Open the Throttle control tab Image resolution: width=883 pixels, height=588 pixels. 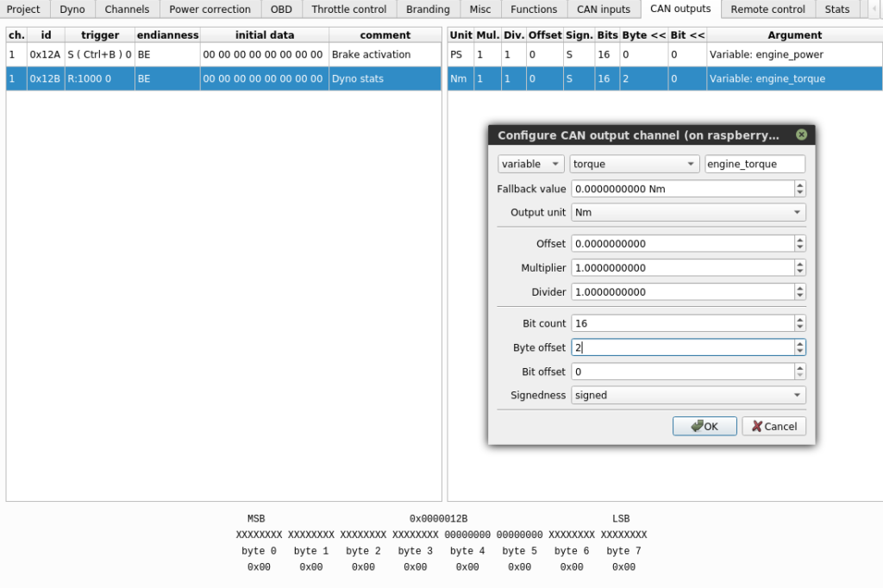(x=349, y=9)
